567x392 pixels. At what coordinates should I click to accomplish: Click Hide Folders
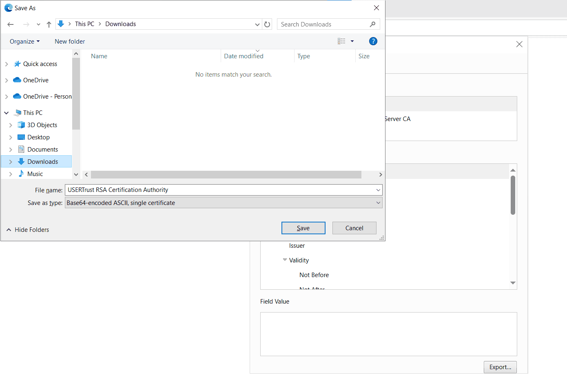coord(27,229)
